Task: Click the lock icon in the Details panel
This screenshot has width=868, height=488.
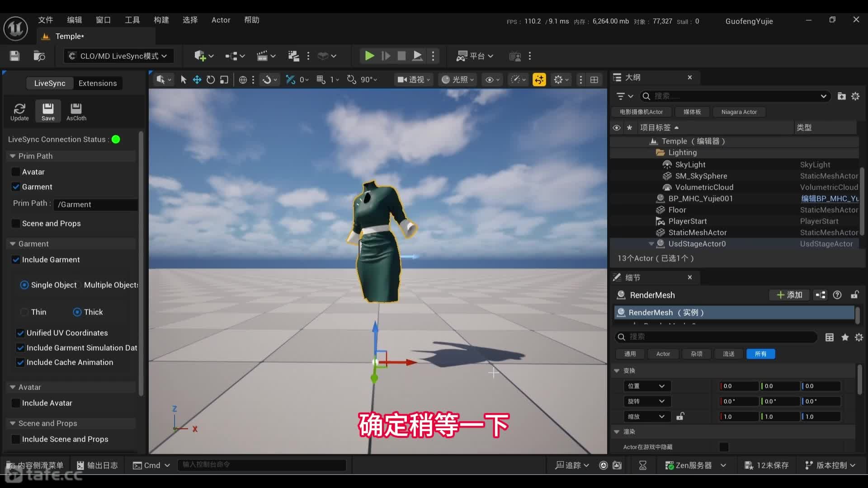Action: click(x=856, y=295)
